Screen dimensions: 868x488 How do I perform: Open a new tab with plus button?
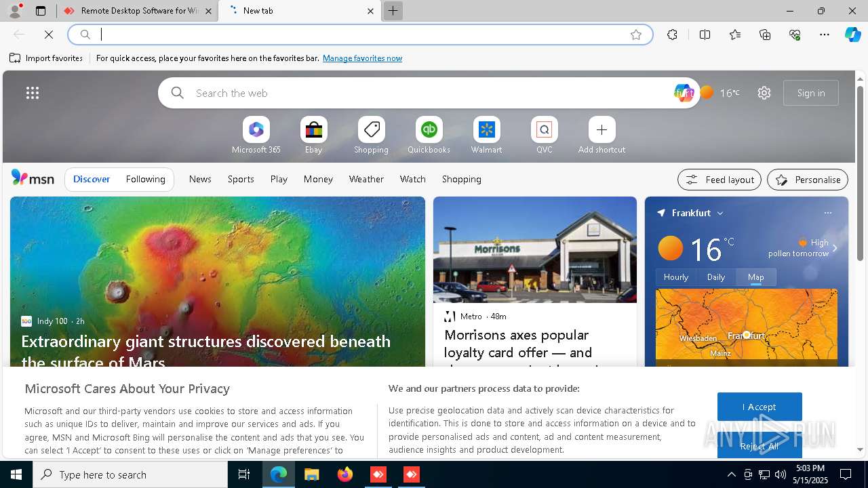coord(393,11)
